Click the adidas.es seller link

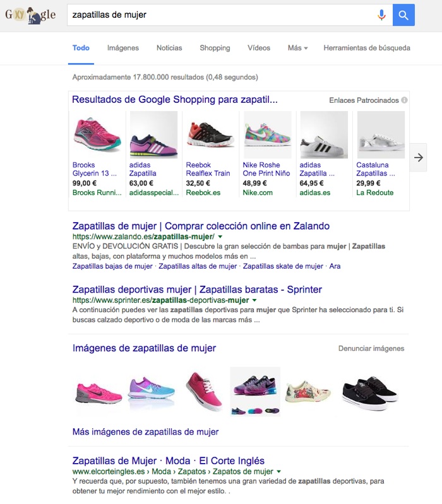(314, 192)
